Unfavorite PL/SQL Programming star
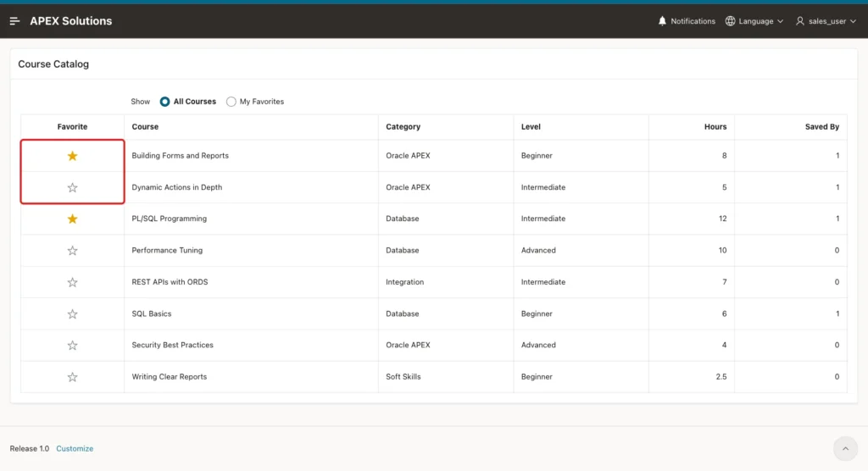The width and height of the screenshot is (868, 471). (73, 219)
